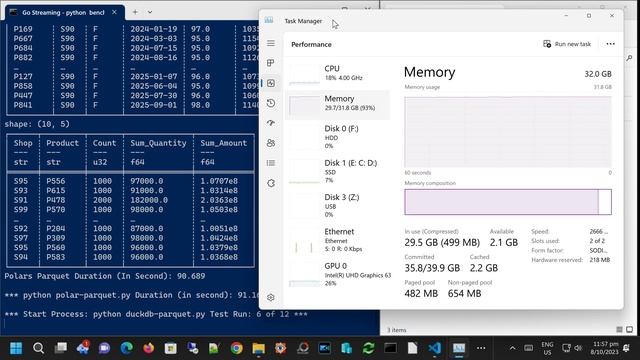This screenshot has width=640, height=360.
Task: Click the Paged pool 482 MB value
Action: tap(421, 293)
